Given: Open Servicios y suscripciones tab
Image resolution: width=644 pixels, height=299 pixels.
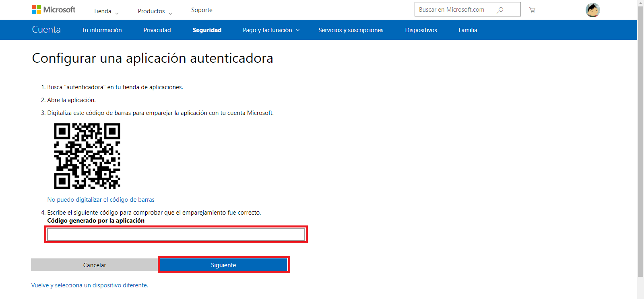Looking at the screenshot, I should [351, 30].
